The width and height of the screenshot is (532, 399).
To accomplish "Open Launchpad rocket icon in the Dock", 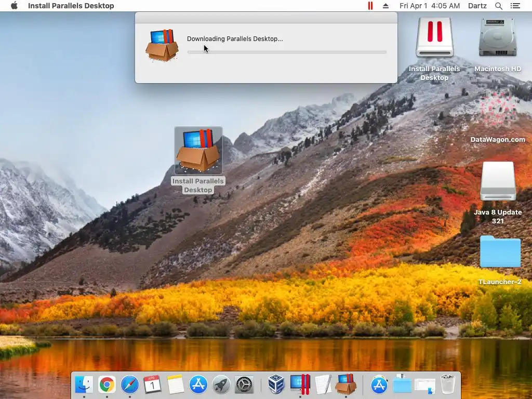I will [221, 384].
